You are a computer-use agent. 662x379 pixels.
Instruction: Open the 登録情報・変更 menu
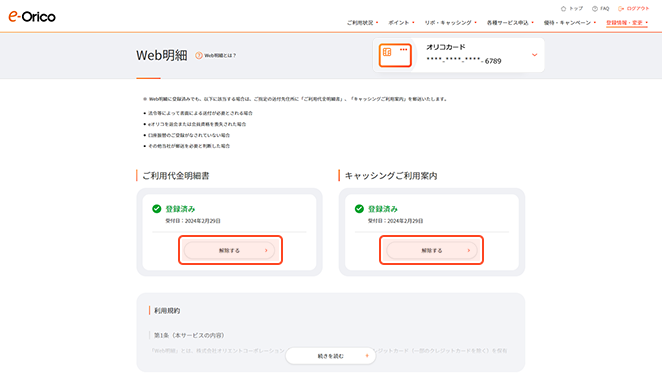pos(627,23)
